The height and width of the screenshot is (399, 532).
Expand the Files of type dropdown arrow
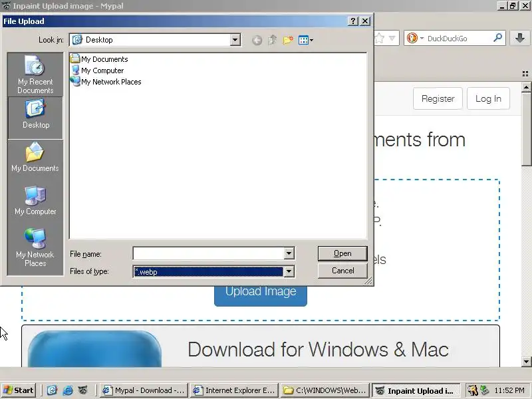(x=289, y=271)
